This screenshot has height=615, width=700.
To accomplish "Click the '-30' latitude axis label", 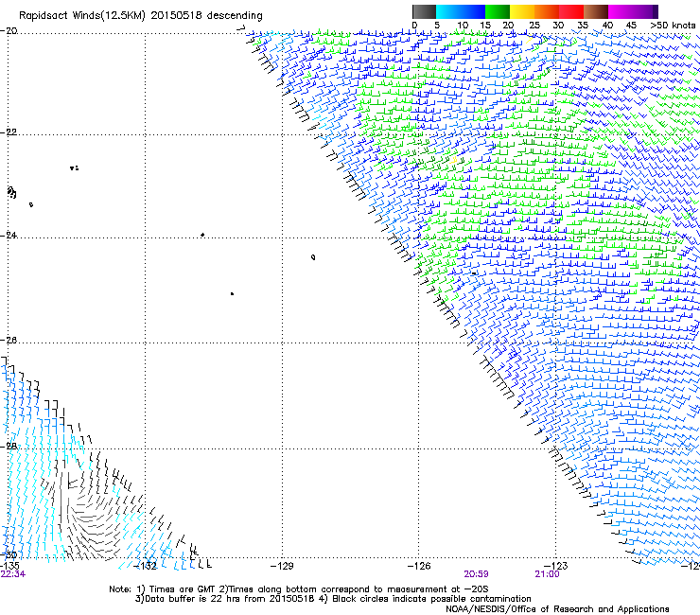I will point(9,554).
